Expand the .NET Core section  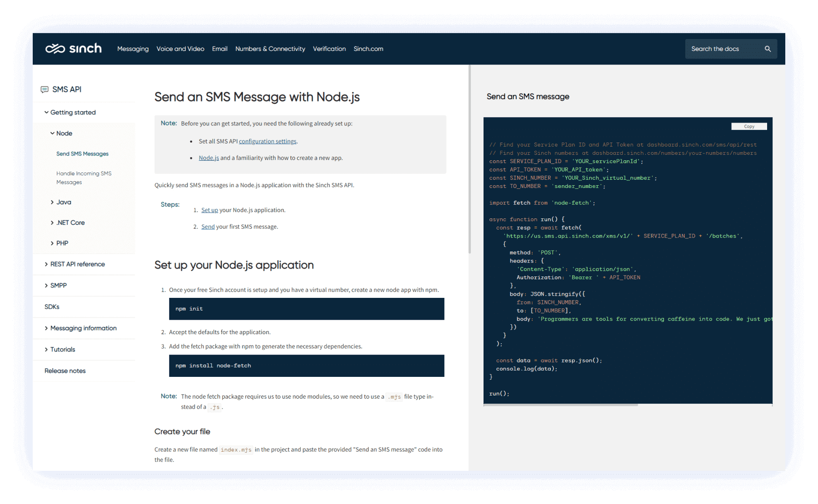pos(52,222)
